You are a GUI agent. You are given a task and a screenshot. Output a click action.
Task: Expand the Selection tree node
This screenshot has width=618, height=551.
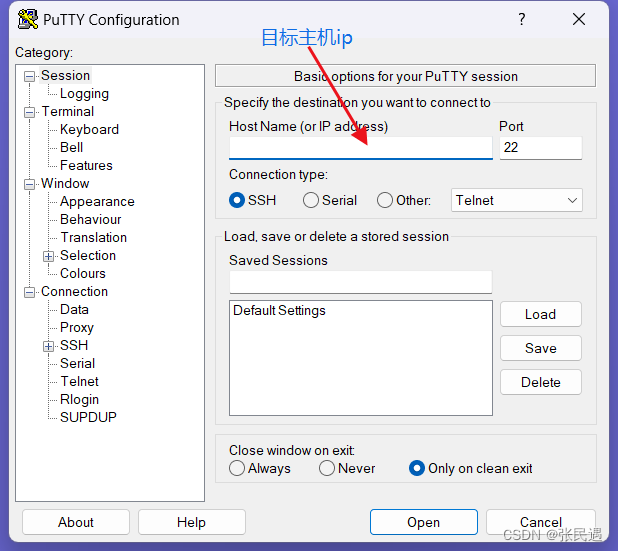point(48,256)
